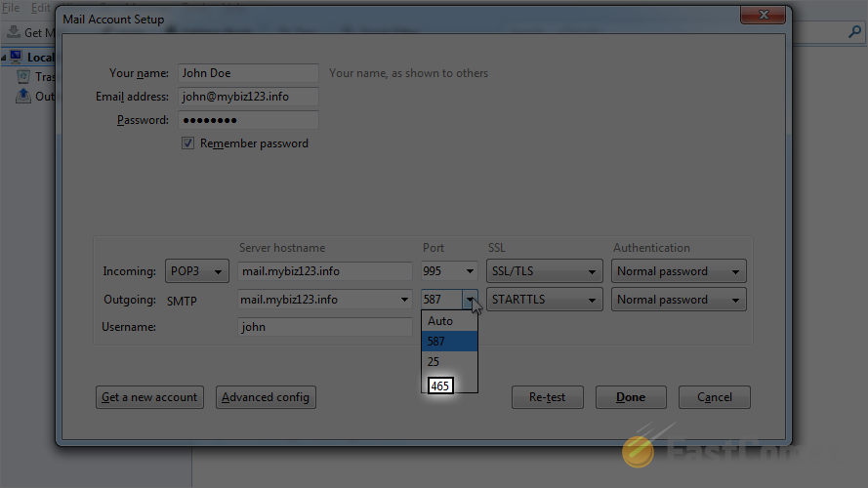Open outgoing Normal password authentication dropdown
The height and width of the screenshot is (488, 868).
(x=679, y=300)
